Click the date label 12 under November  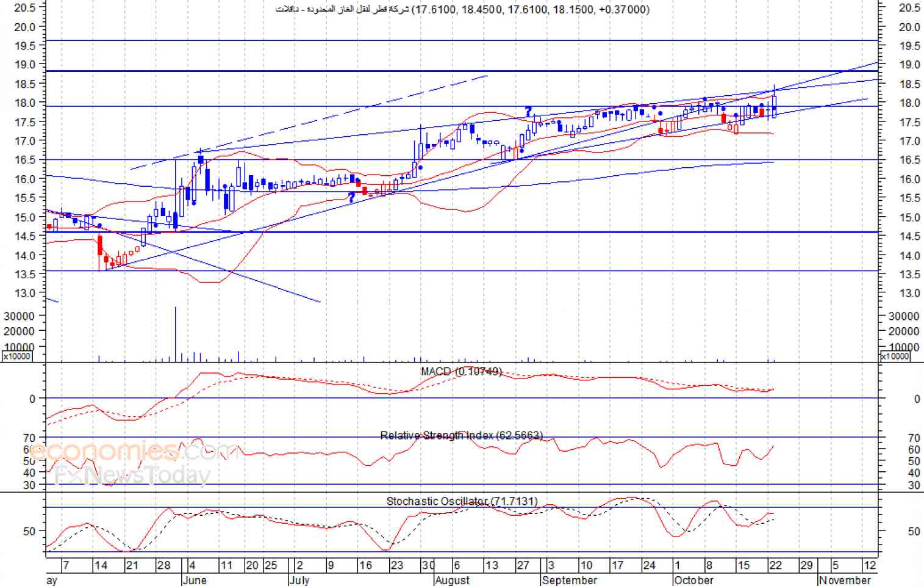[870, 565]
